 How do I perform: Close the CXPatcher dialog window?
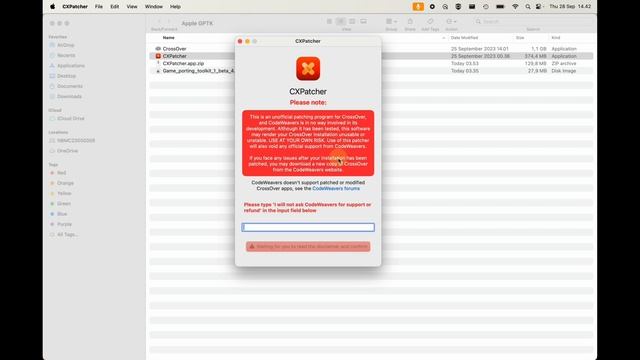point(240,41)
